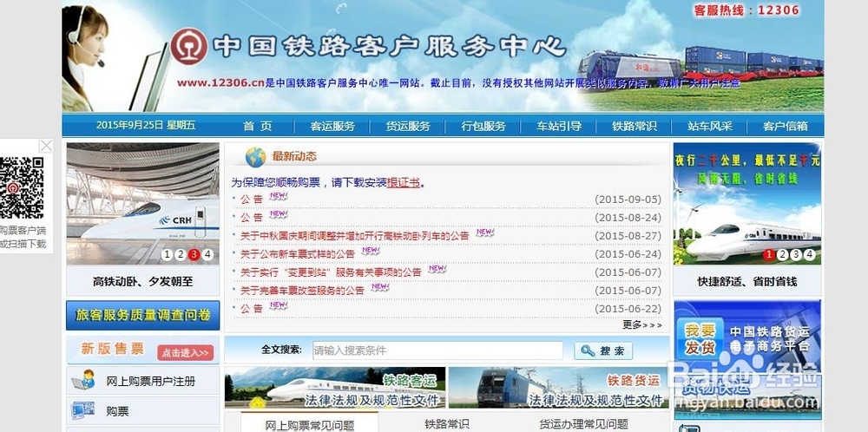The image size is (868, 432).
Task: Open 车站引导 menu
Action: click(559, 126)
